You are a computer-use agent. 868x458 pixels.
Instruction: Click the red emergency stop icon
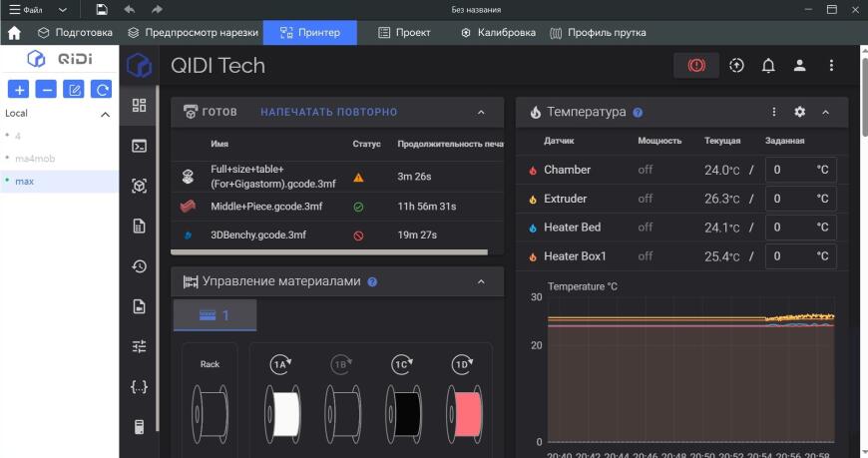pyautogui.click(x=696, y=65)
